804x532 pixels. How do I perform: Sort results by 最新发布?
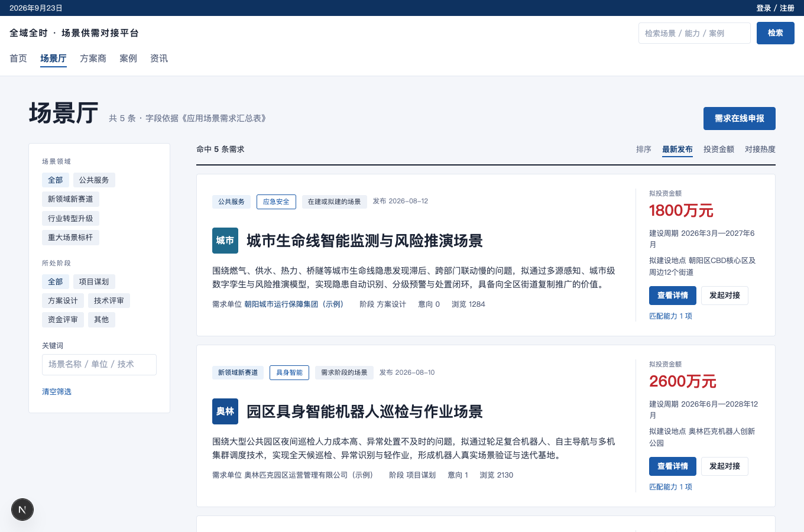677,150
